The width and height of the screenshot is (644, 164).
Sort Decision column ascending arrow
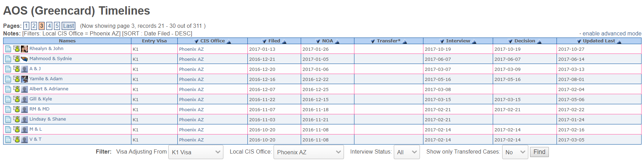click(539, 41)
